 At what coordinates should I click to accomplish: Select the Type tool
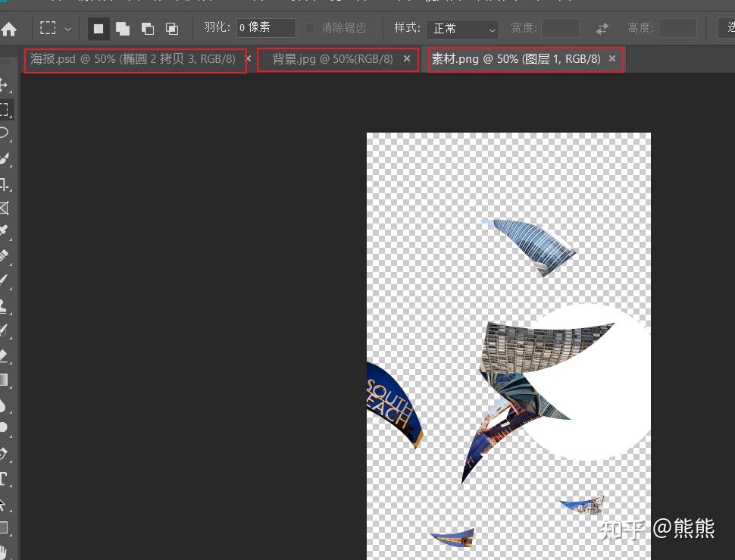[4, 479]
